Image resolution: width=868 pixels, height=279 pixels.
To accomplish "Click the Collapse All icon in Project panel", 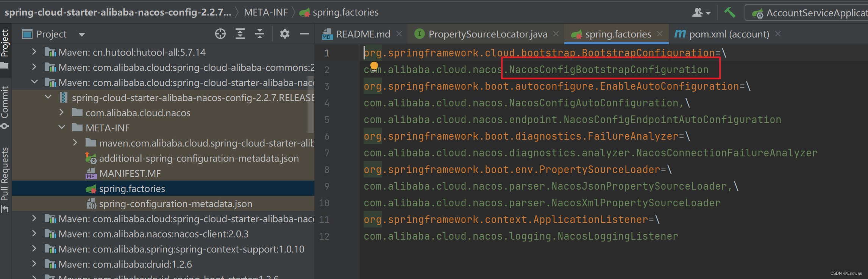I will click(260, 34).
